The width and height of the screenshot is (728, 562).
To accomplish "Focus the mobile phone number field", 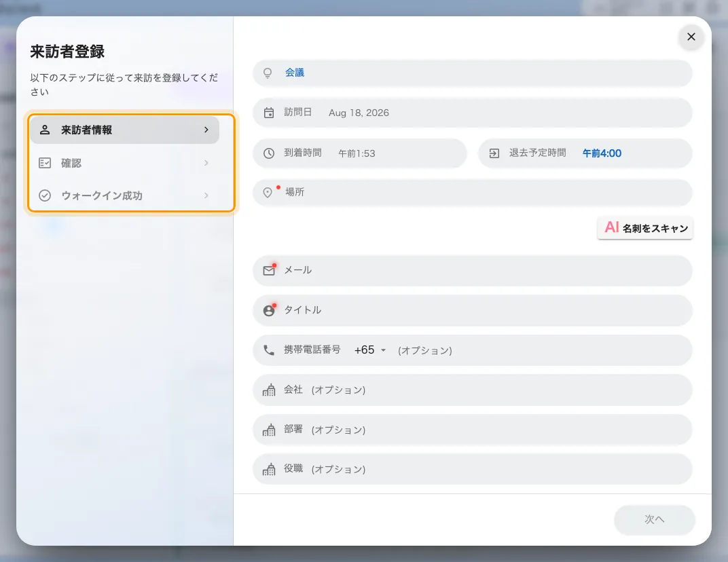I will pyautogui.click(x=473, y=350).
